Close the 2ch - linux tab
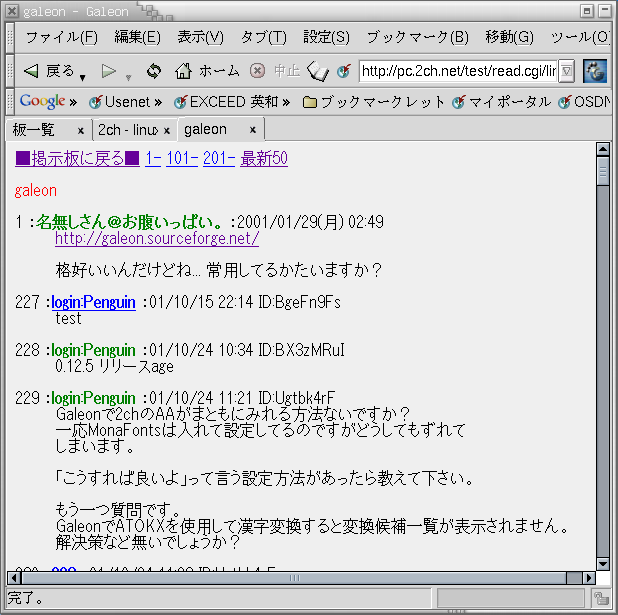 click(166, 130)
